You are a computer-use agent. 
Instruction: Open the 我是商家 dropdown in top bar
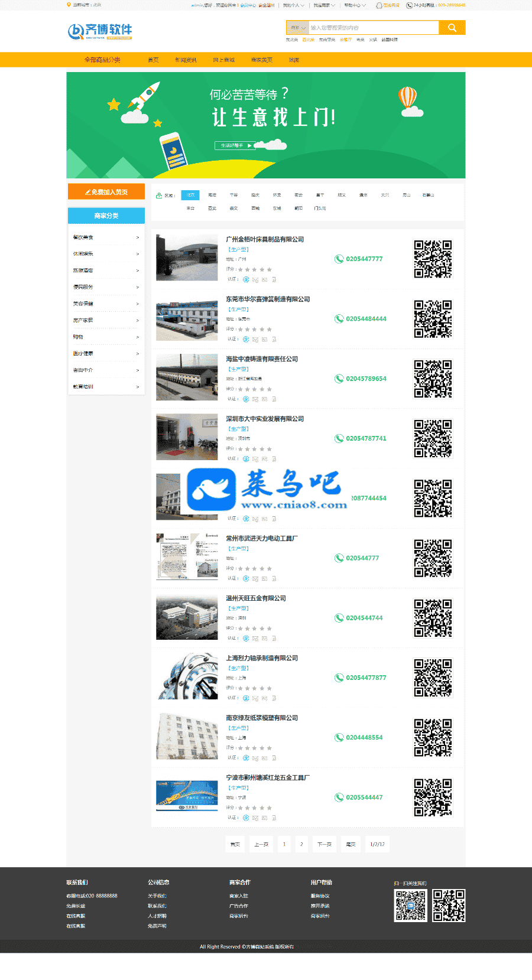(324, 5)
